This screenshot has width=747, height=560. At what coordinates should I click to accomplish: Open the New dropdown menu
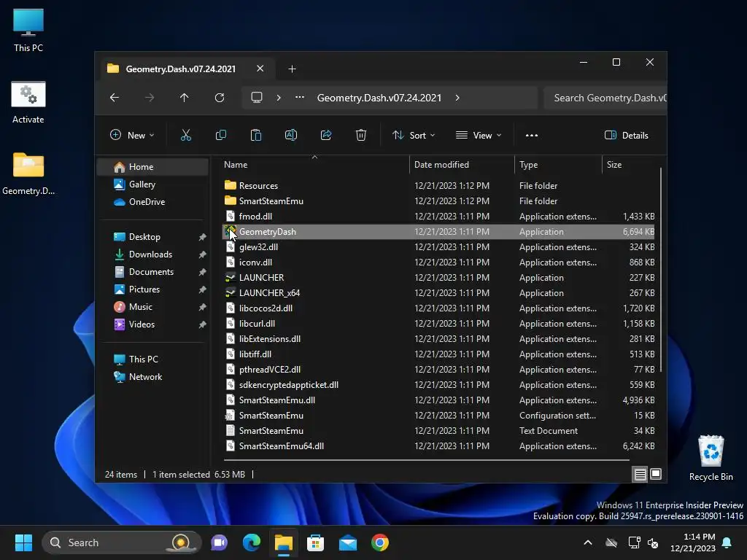132,135
